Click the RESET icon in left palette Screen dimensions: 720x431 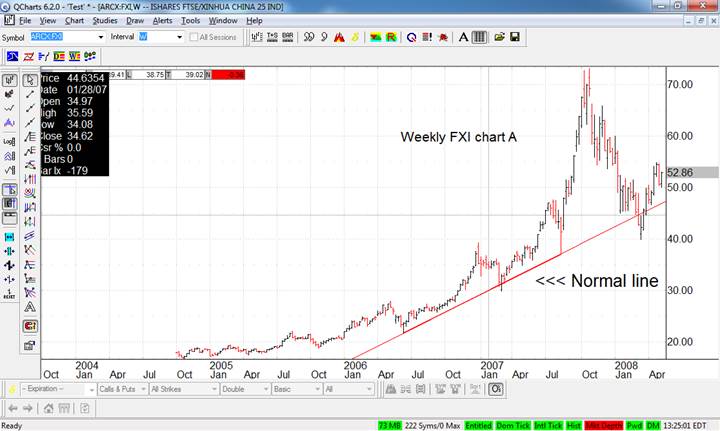click(x=9, y=294)
